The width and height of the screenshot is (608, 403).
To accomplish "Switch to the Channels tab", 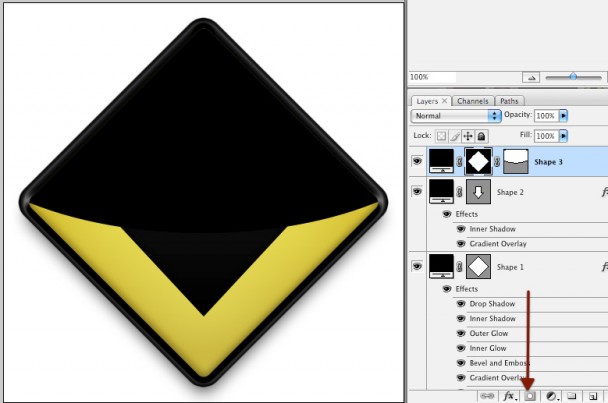I will coord(473,101).
